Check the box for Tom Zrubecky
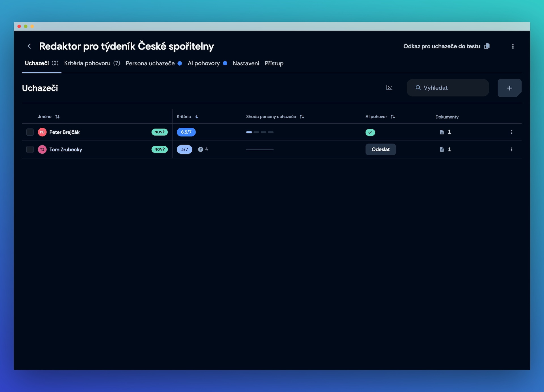Screen dimensions: 544x392 pos(30,149)
